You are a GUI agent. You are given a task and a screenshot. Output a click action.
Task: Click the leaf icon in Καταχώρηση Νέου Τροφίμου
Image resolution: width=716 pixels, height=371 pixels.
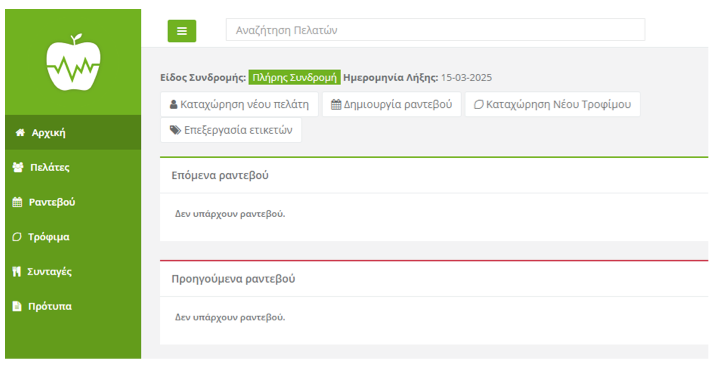click(x=478, y=105)
